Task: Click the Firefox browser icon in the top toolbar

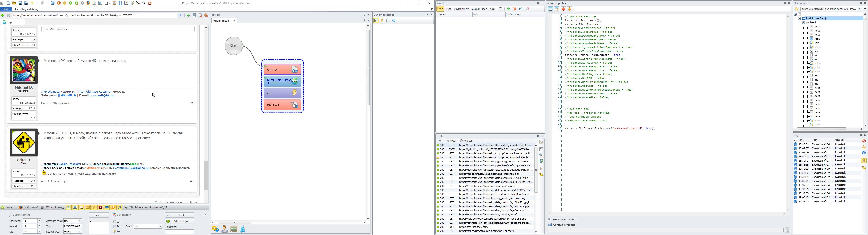Action: (x=88, y=3)
